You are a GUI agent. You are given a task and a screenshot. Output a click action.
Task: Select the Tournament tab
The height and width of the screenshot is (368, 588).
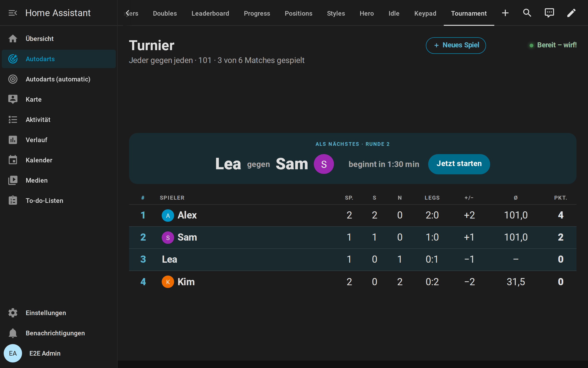[469, 13]
